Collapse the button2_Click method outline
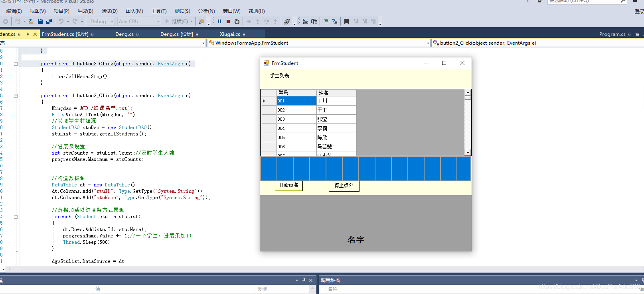This screenshot has width=644, height=294. [x=16, y=64]
